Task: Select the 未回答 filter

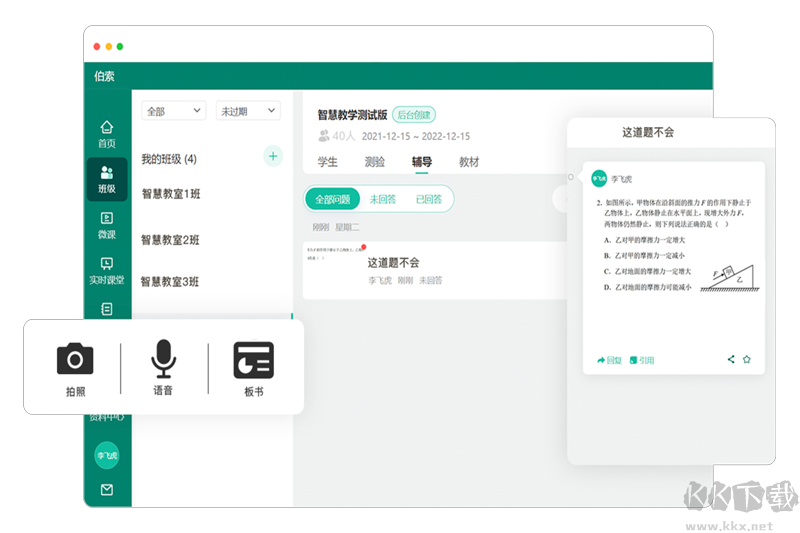Action: point(383,199)
